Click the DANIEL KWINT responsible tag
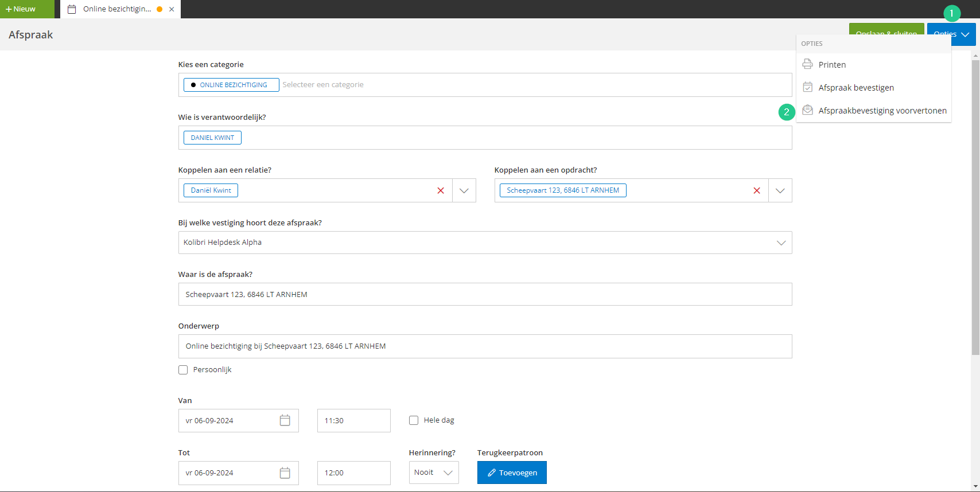This screenshot has height=492, width=980. pyautogui.click(x=212, y=138)
